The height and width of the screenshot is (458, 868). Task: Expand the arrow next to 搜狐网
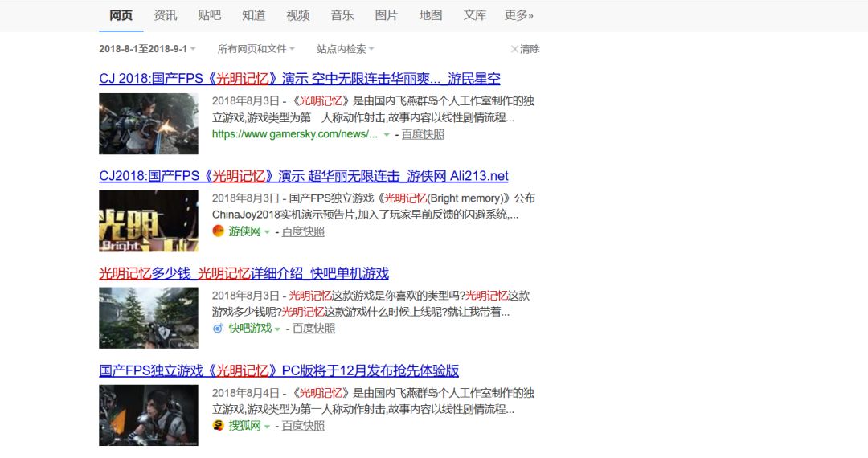(x=267, y=426)
